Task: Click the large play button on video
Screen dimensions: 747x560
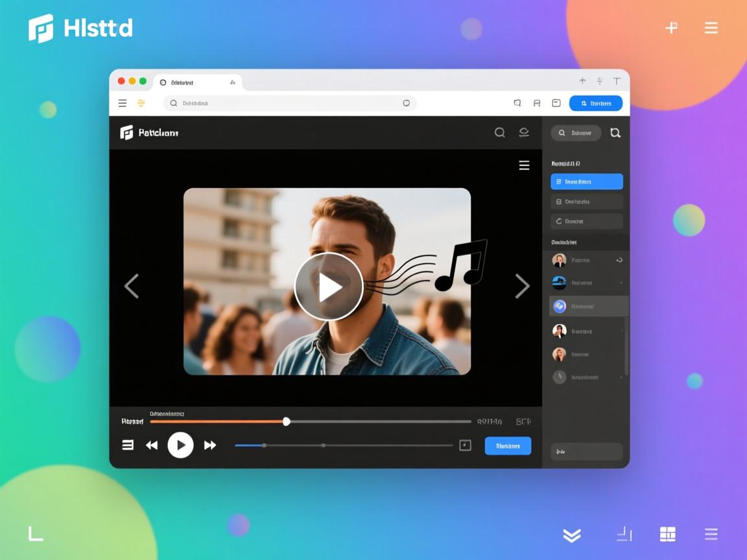Action: [328, 286]
